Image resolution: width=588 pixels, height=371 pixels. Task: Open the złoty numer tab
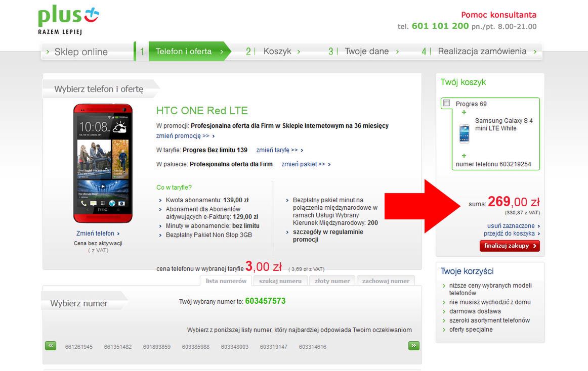pos(332,281)
